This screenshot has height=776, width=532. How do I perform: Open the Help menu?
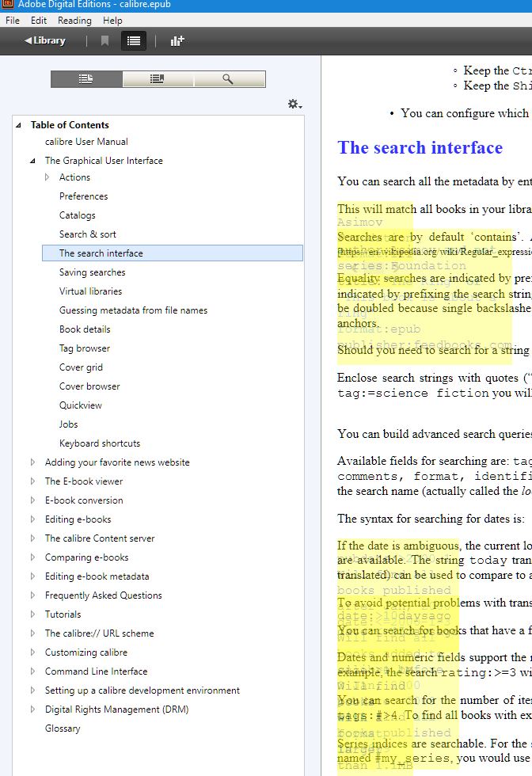(112, 21)
